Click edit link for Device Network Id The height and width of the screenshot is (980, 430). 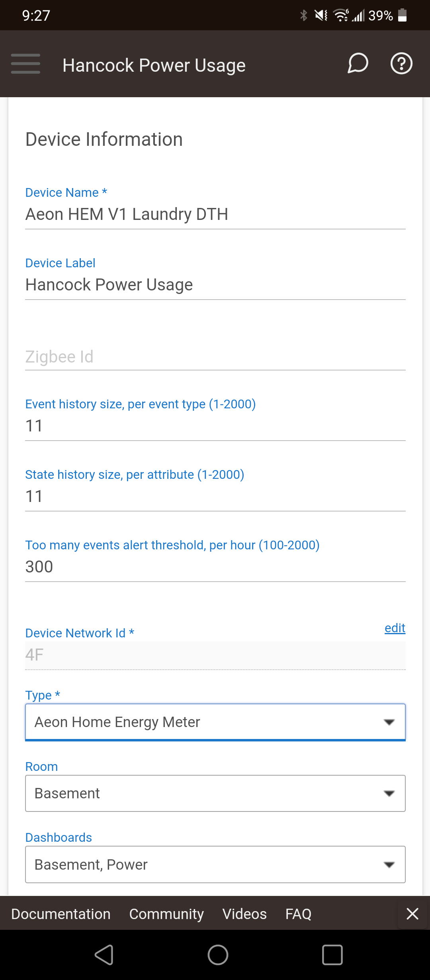pos(395,628)
